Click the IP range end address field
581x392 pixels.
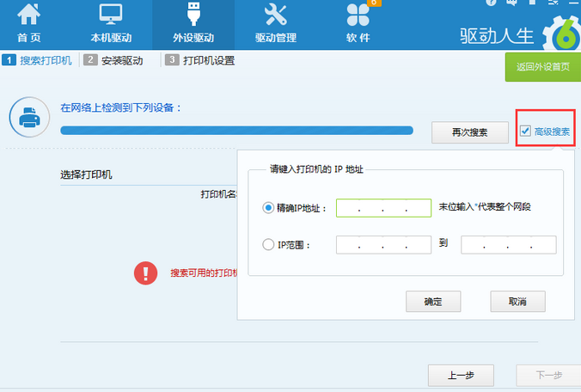[x=508, y=245]
